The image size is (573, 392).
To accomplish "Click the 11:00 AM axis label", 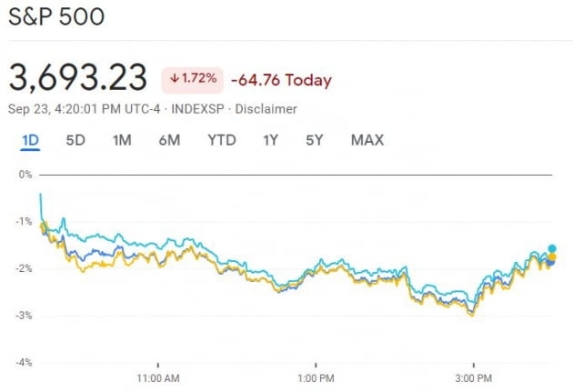I will 156,377.
